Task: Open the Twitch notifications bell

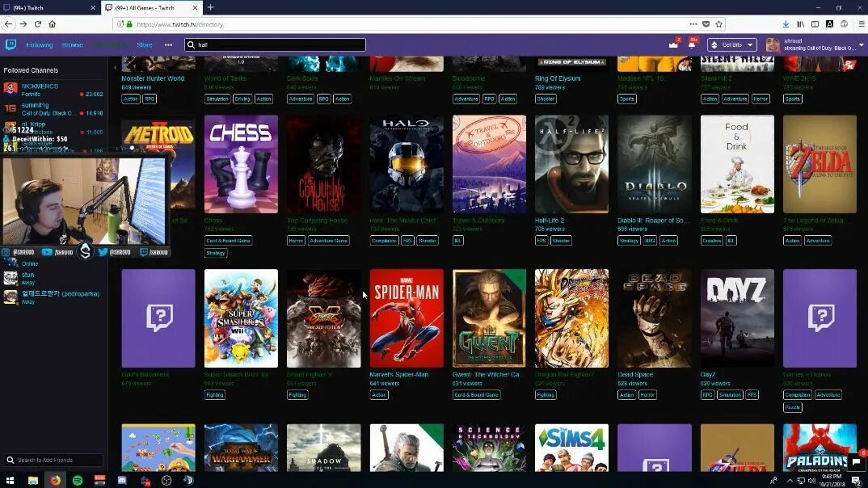Action: click(x=692, y=44)
